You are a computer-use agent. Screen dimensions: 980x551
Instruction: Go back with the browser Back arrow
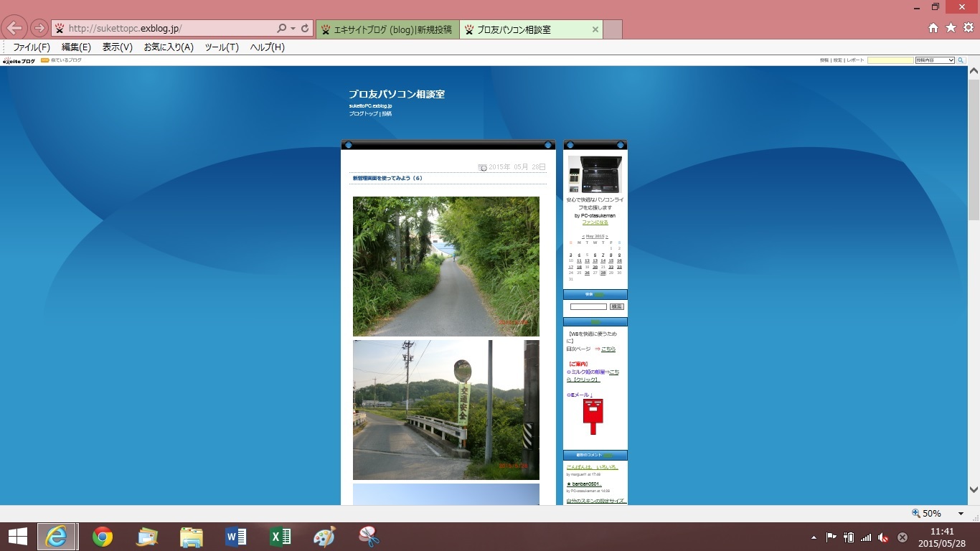pos(15,28)
